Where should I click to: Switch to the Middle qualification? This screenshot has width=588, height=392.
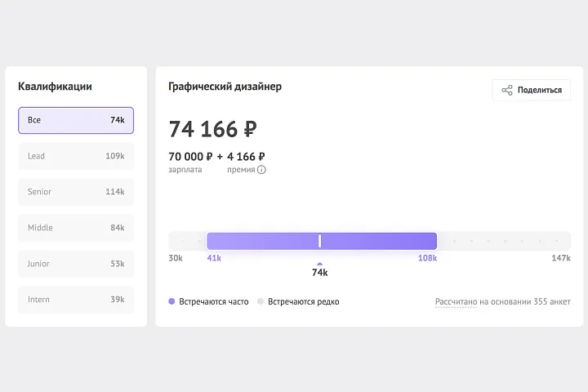(x=76, y=228)
